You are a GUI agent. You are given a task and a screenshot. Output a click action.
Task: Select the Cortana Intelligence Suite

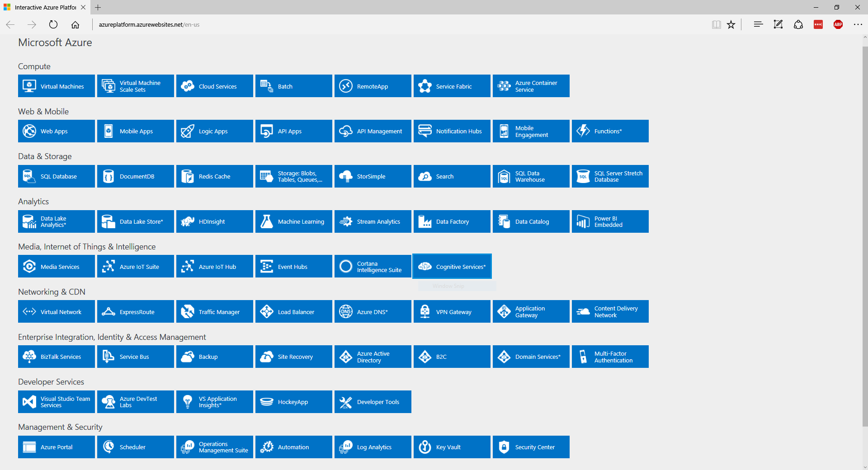coord(373,266)
